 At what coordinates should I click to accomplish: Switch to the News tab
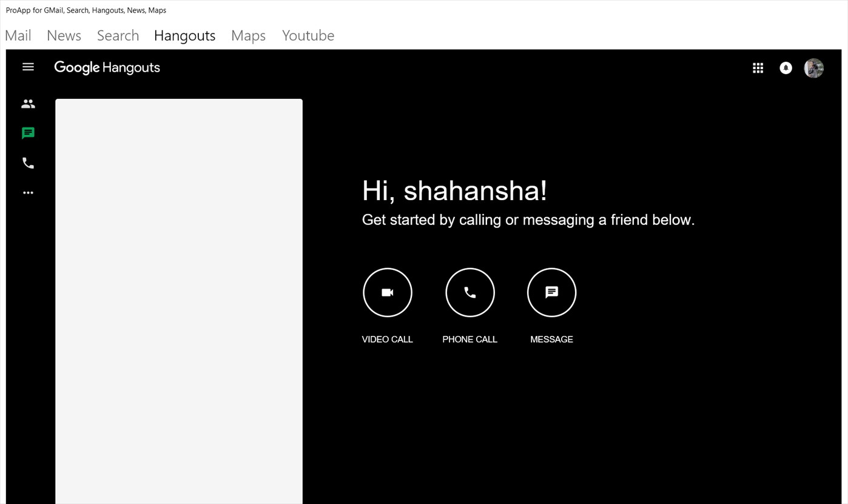[x=64, y=36]
